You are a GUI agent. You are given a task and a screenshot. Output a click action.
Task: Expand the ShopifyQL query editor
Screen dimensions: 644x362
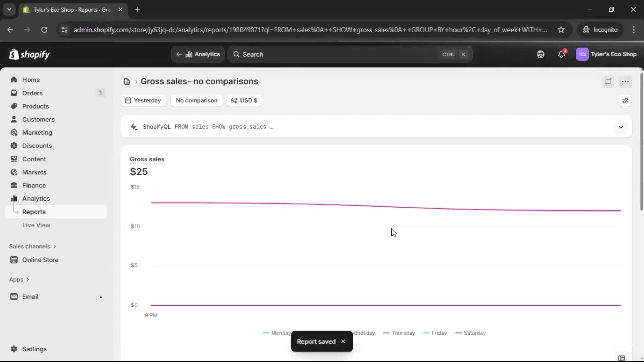click(621, 127)
